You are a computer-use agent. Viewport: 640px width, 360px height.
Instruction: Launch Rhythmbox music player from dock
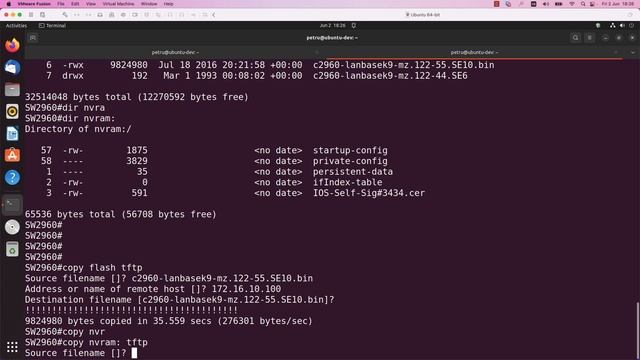[x=12, y=111]
